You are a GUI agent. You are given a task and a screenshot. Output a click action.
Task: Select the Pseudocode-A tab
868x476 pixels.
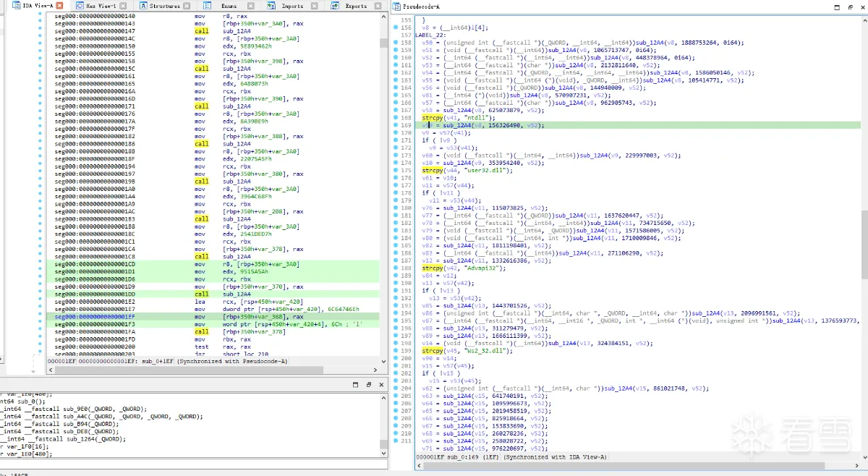[417, 7]
